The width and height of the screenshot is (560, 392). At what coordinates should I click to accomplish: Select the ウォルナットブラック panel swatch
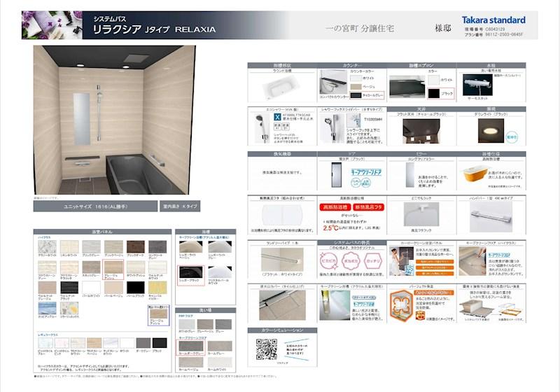(x=69, y=288)
